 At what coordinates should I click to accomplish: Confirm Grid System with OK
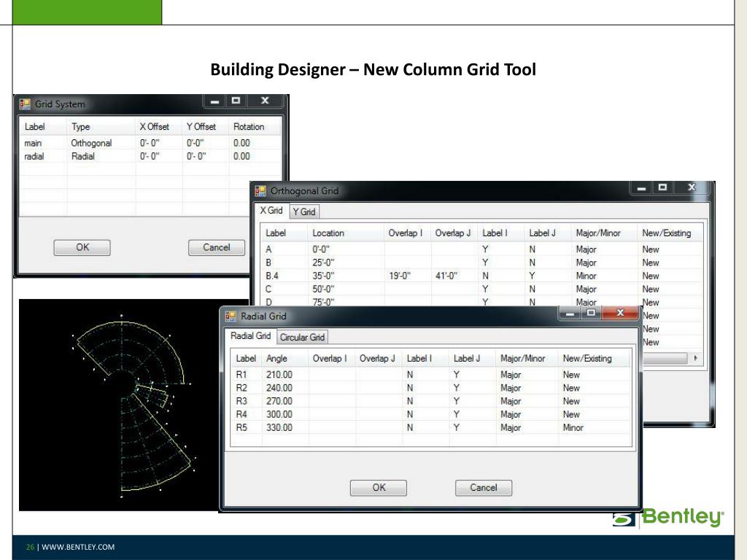82,248
